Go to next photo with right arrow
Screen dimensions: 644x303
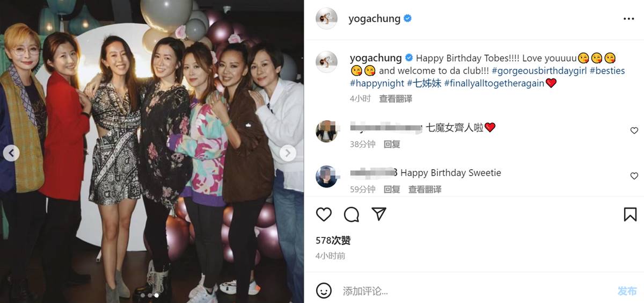point(288,153)
